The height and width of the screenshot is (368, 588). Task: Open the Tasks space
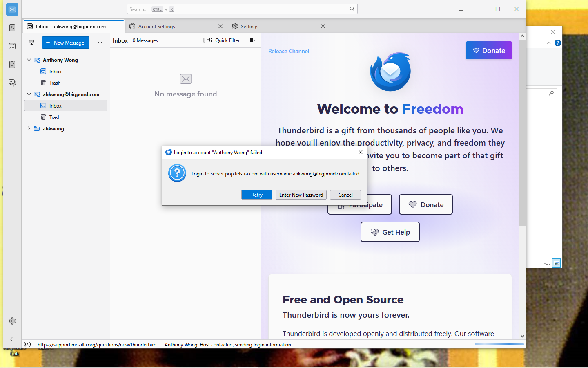12,65
